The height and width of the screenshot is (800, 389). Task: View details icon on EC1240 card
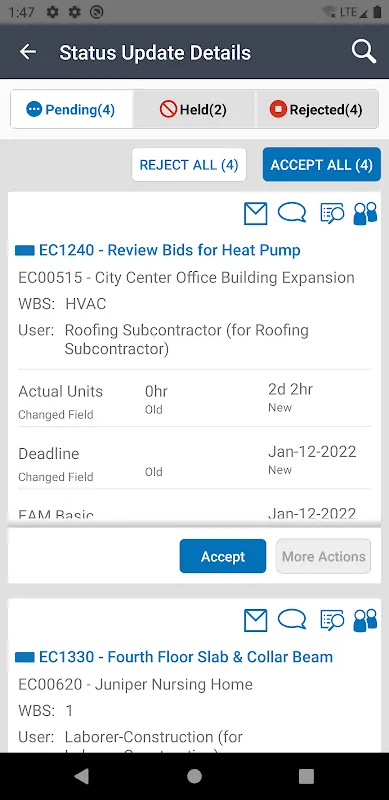pos(332,213)
